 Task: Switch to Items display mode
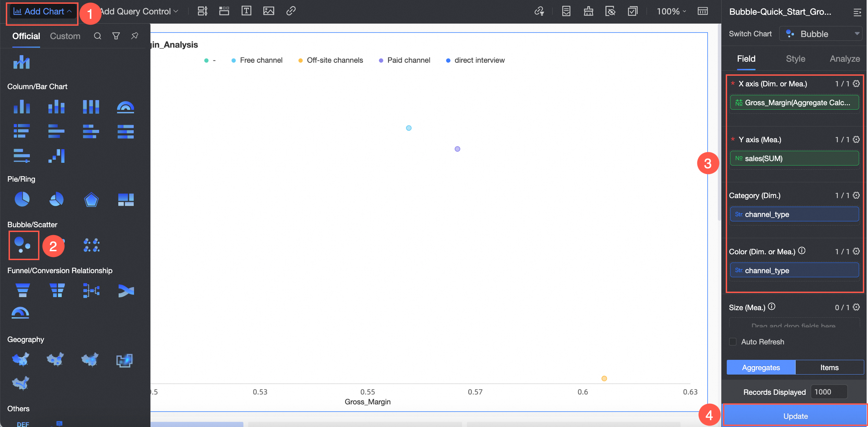coord(829,367)
